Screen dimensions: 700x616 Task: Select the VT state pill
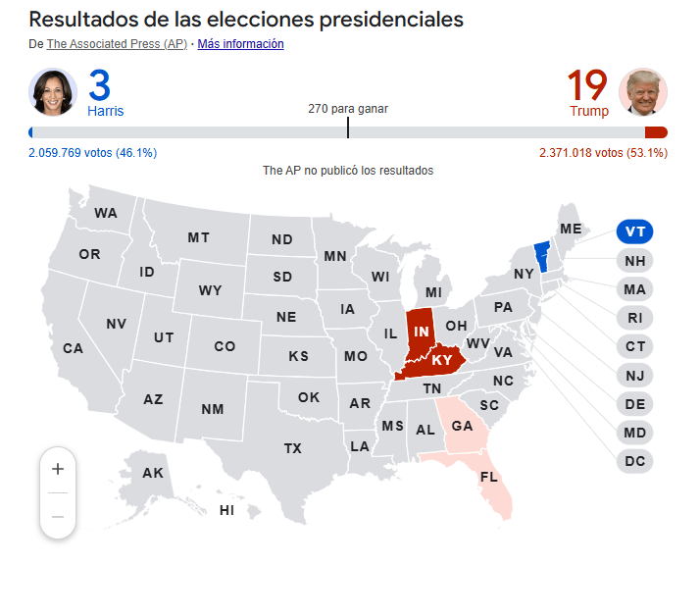tap(635, 232)
